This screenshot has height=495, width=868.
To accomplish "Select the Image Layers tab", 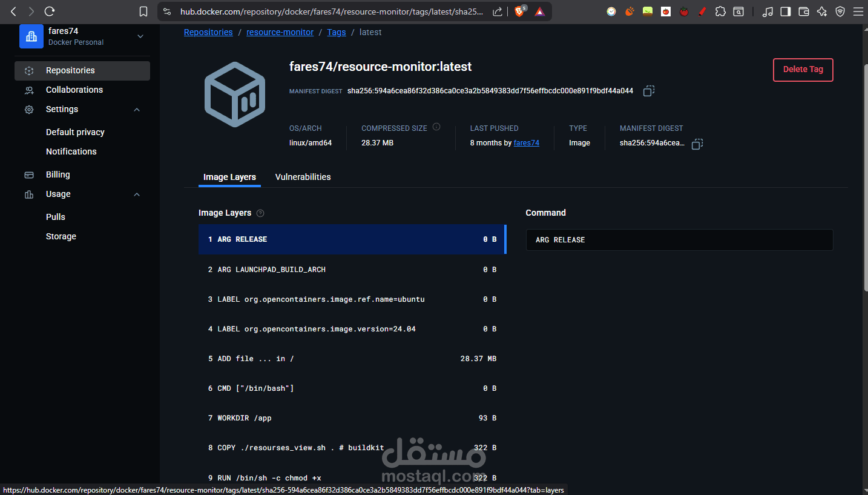I will (229, 177).
